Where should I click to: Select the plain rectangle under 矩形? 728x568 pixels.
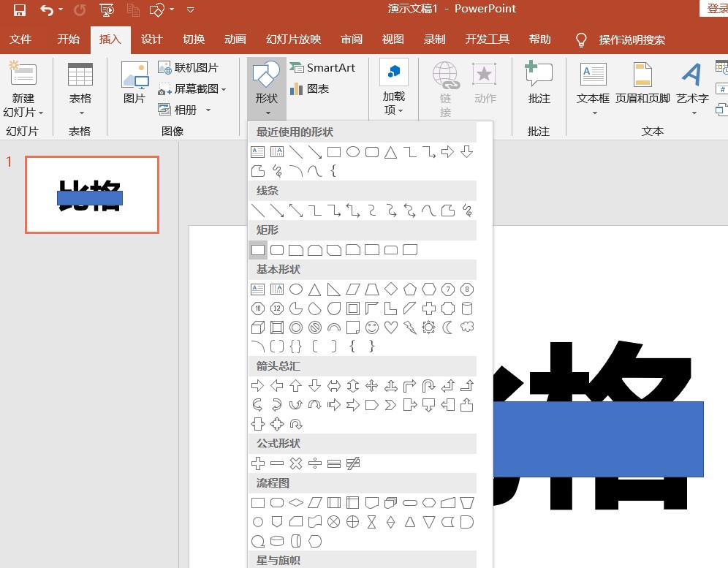[x=258, y=250]
